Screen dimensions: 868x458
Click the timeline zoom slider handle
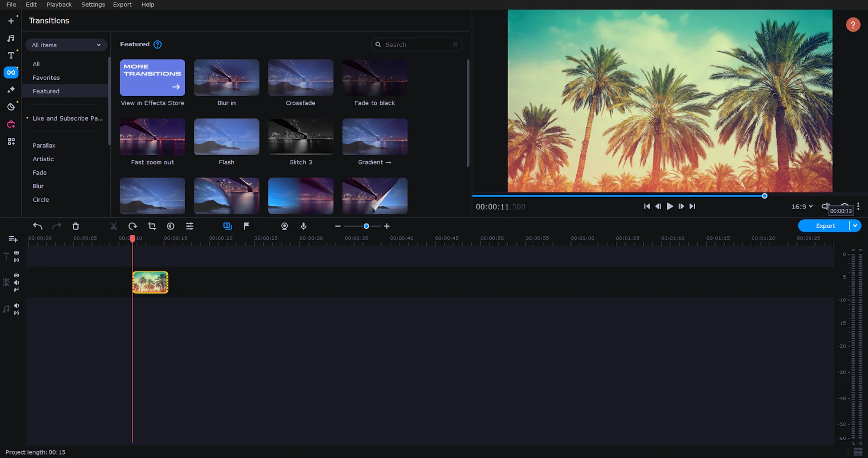(x=366, y=226)
